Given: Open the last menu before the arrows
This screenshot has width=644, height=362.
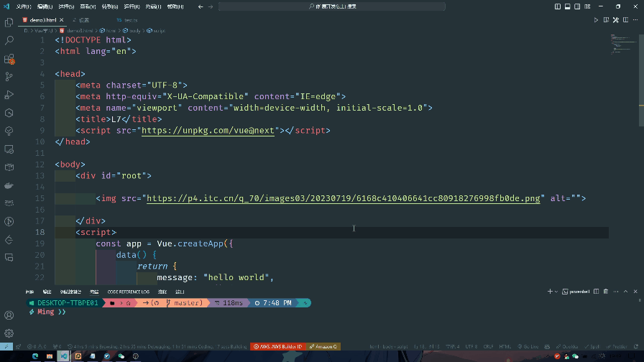Looking at the screenshot, I should [x=175, y=6].
